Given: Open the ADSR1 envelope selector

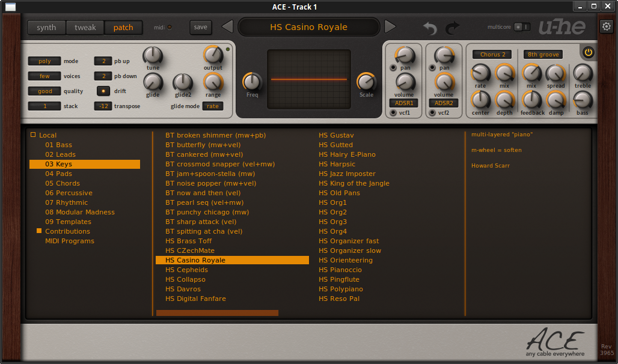Looking at the screenshot, I should pos(404,103).
